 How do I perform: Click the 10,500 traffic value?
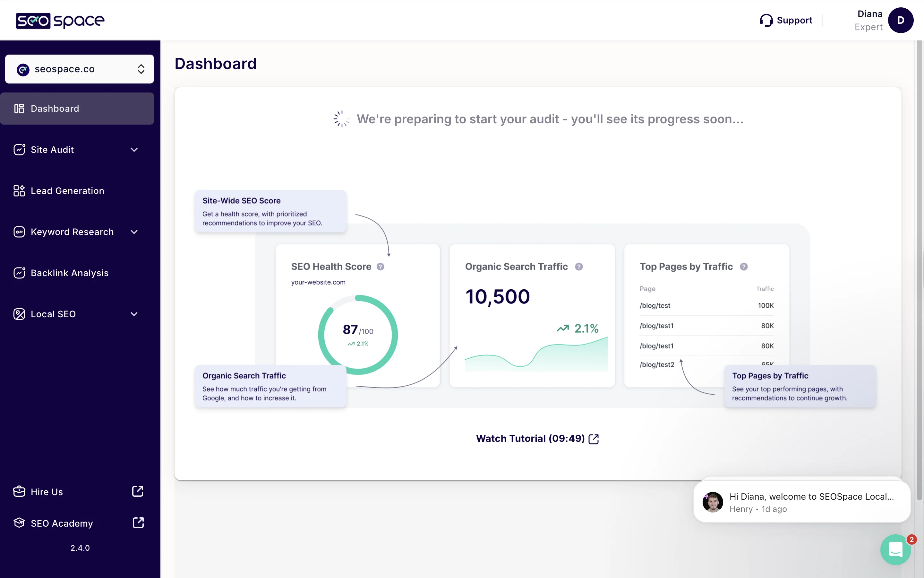(x=498, y=297)
